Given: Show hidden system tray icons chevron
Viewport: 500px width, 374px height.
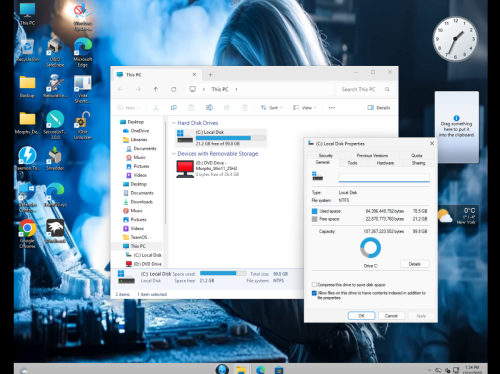Looking at the screenshot, I should (429, 370).
